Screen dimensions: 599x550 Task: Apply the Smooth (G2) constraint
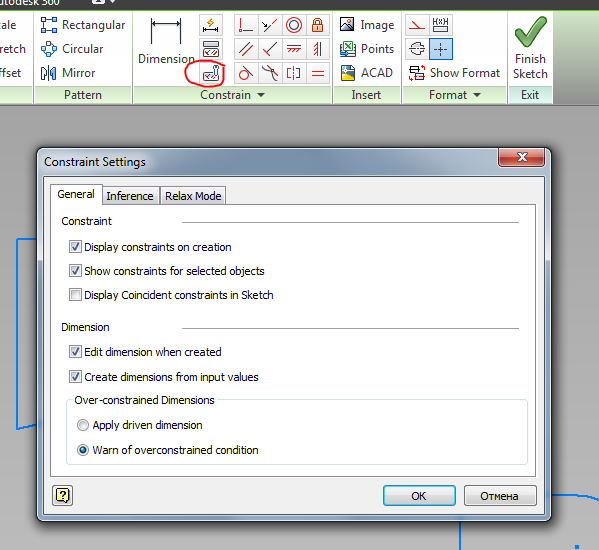[270, 73]
